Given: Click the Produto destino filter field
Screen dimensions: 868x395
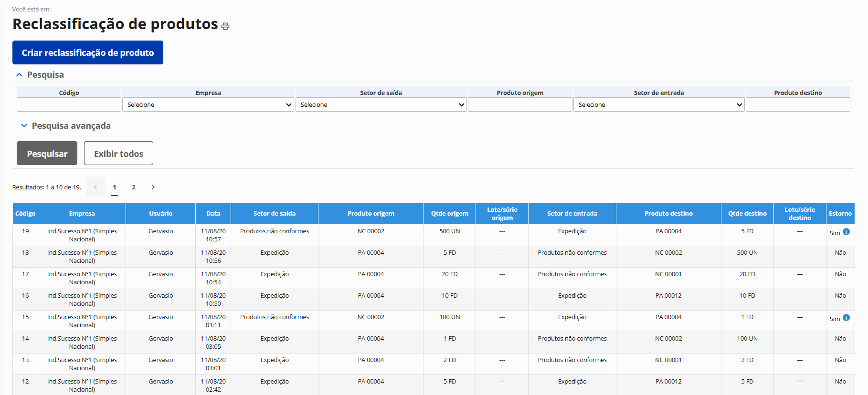Looking at the screenshot, I should [797, 105].
